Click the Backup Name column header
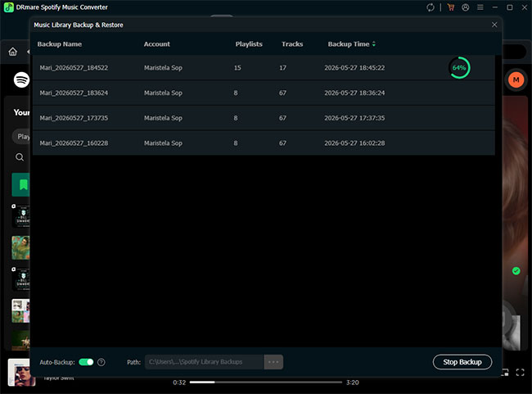The width and height of the screenshot is (532, 394). [60, 44]
